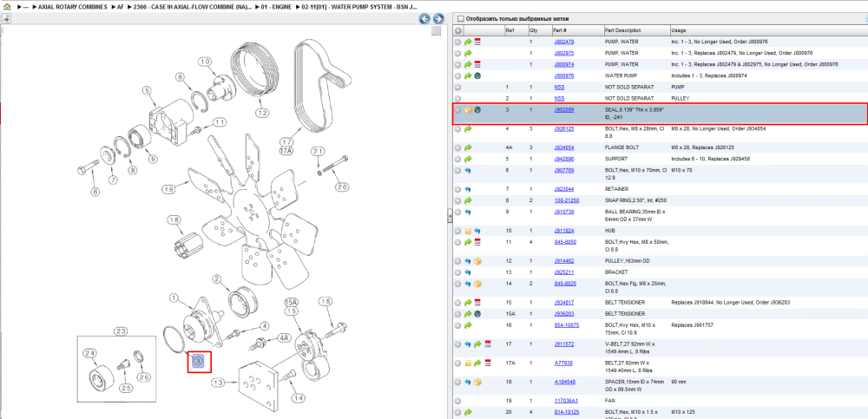
Task: Go to the next diagram with the forward arrow
Action: coord(437,19)
